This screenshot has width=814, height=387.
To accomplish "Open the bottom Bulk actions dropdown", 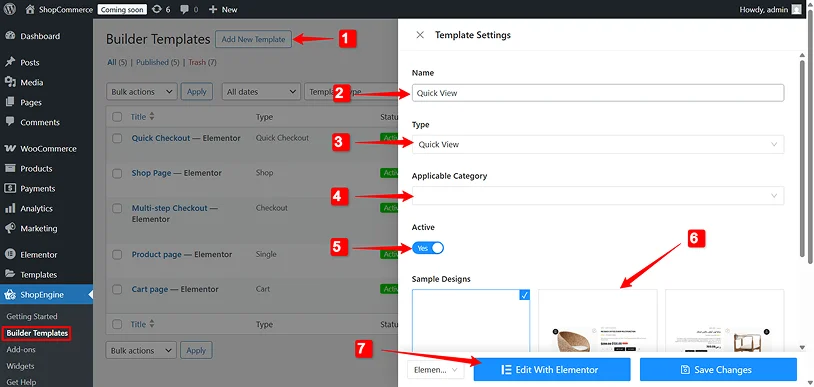I will pos(141,351).
